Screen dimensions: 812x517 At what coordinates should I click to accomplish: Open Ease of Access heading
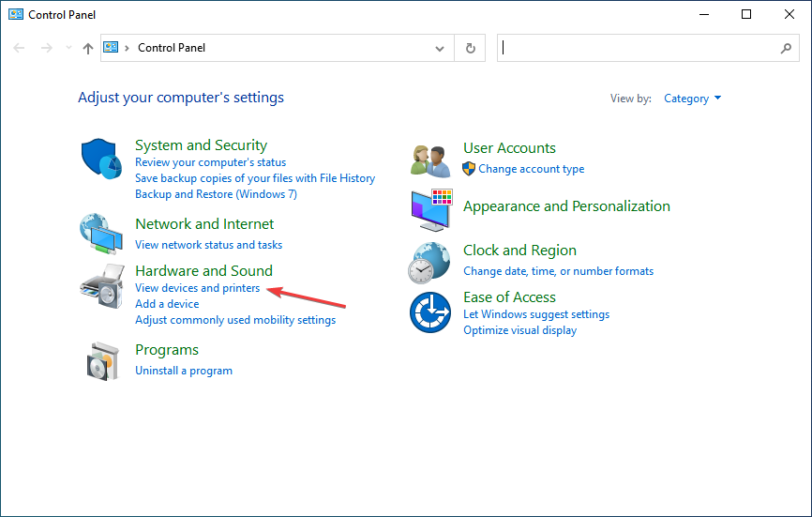pyautogui.click(x=509, y=297)
